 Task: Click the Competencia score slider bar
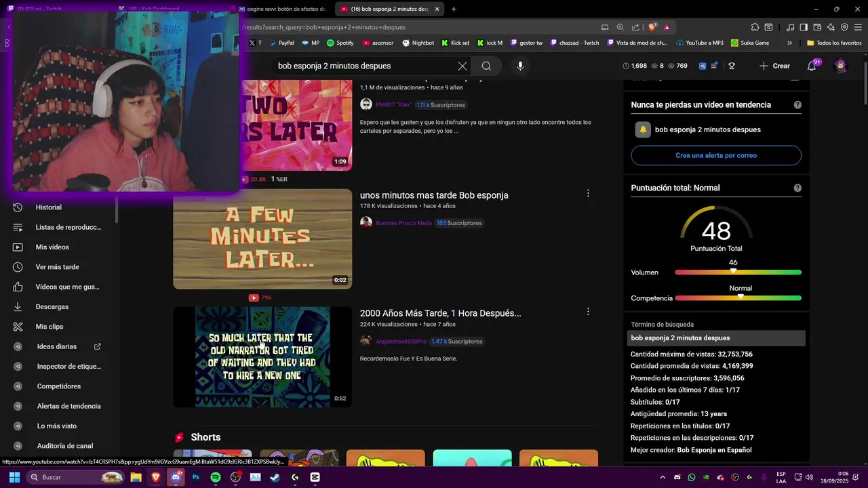(x=738, y=298)
